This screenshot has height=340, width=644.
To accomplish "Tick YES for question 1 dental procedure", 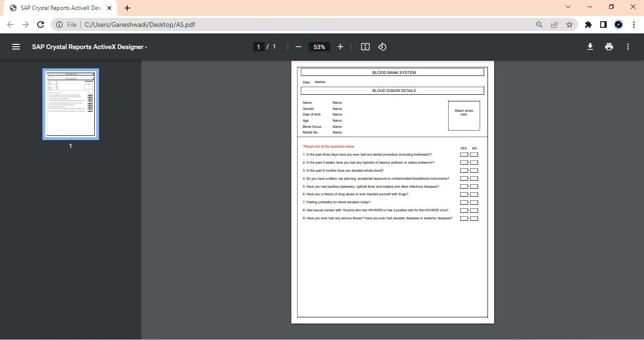I will pos(464,155).
